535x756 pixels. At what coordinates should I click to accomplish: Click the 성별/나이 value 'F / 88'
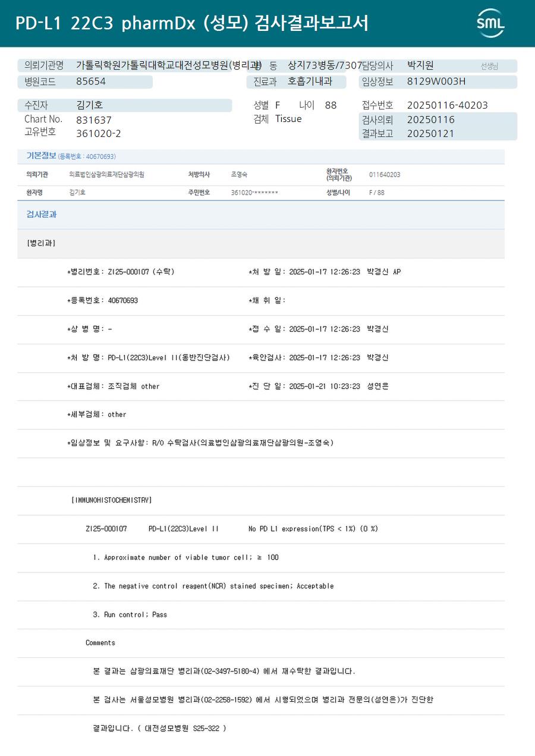point(377,193)
